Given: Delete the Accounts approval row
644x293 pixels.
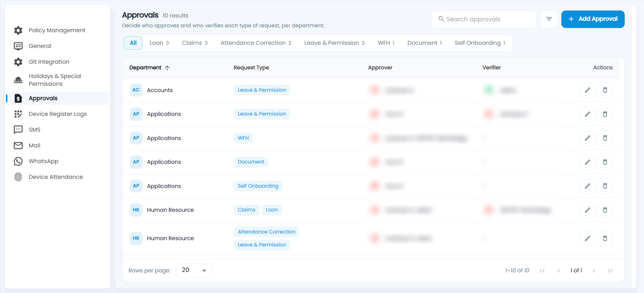Looking at the screenshot, I should click(x=605, y=90).
